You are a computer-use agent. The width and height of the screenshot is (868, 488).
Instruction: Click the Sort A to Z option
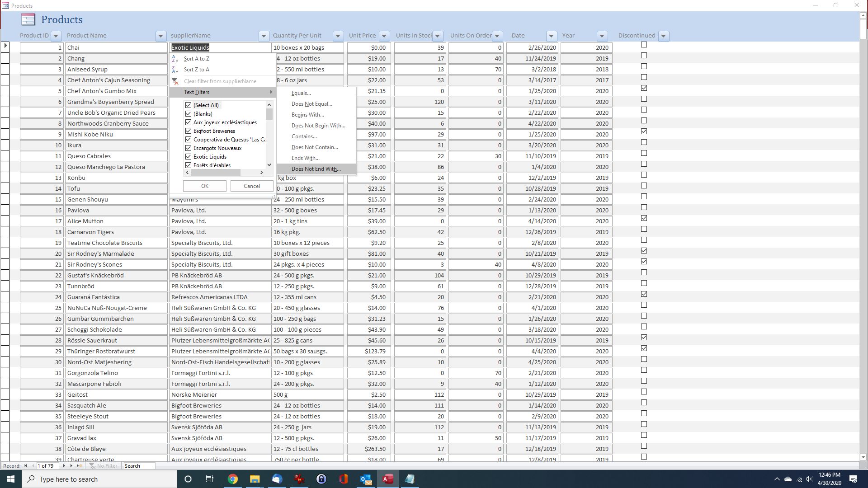point(196,59)
